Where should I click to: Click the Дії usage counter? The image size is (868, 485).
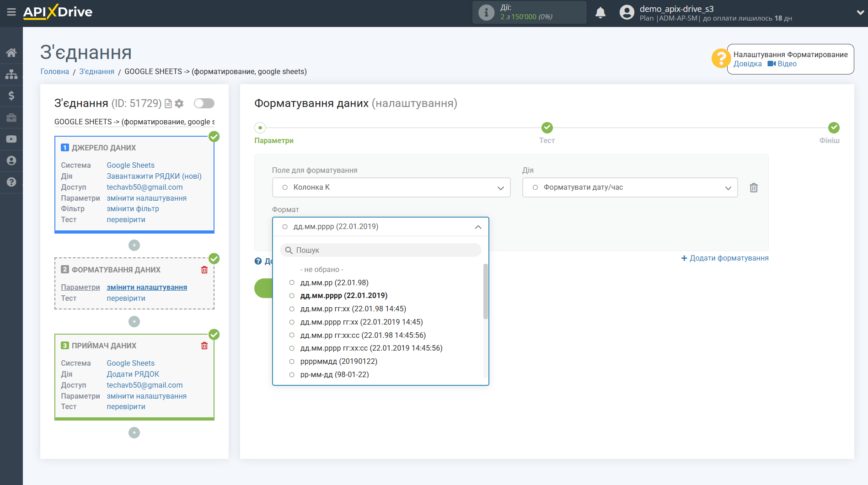click(x=530, y=12)
